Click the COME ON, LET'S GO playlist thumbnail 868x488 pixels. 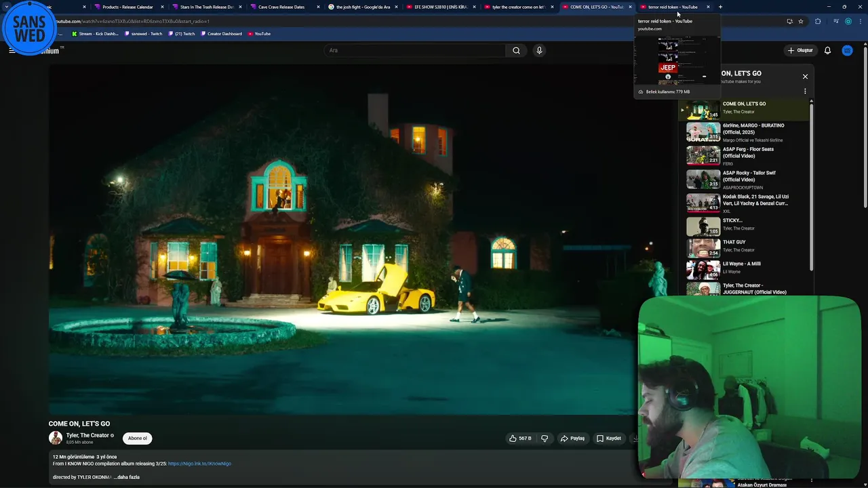[703, 110]
